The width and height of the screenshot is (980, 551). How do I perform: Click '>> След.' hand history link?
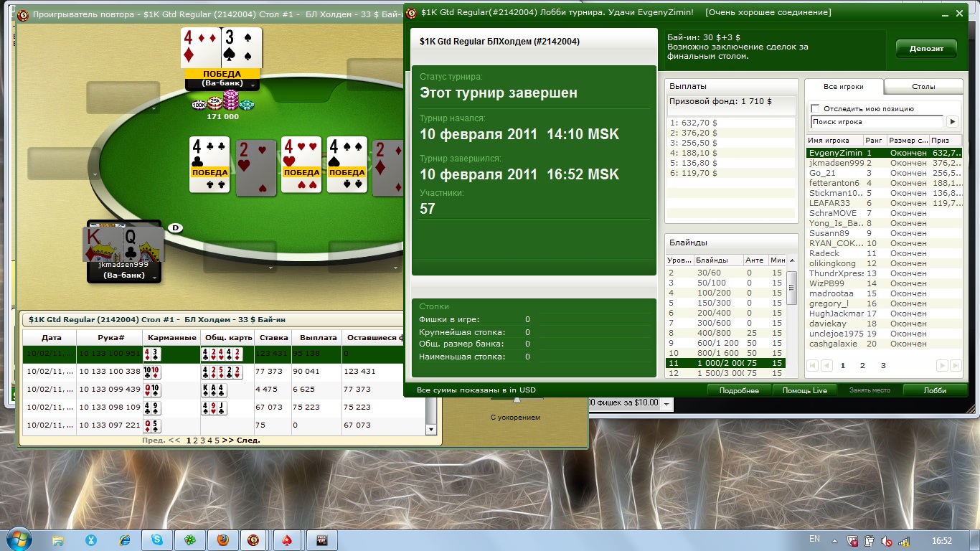242,441
